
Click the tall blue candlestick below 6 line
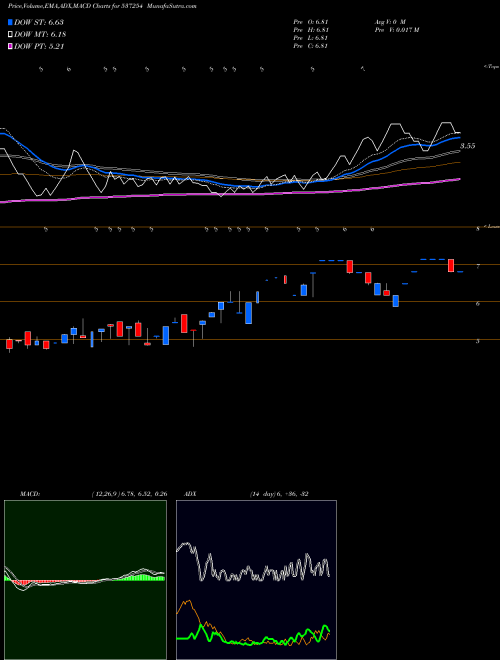click(x=249, y=313)
